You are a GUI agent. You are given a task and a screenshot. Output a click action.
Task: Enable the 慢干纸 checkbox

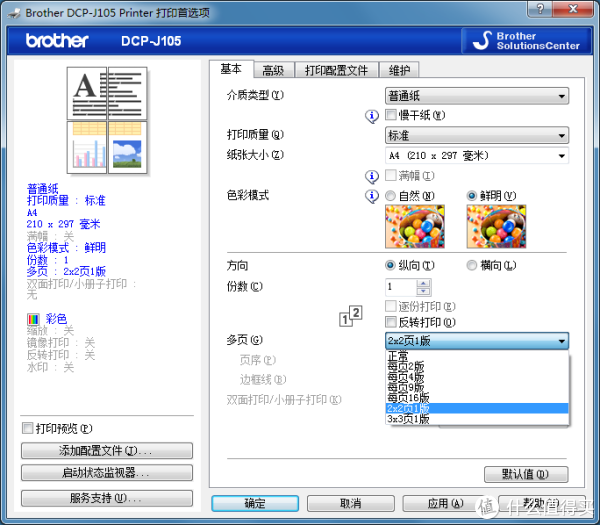click(x=391, y=115)
